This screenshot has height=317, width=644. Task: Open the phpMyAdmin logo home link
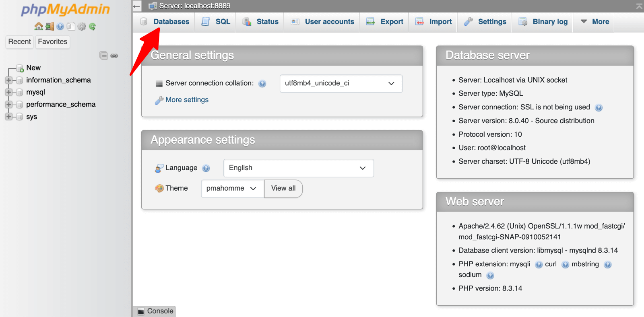pos(65,9)
